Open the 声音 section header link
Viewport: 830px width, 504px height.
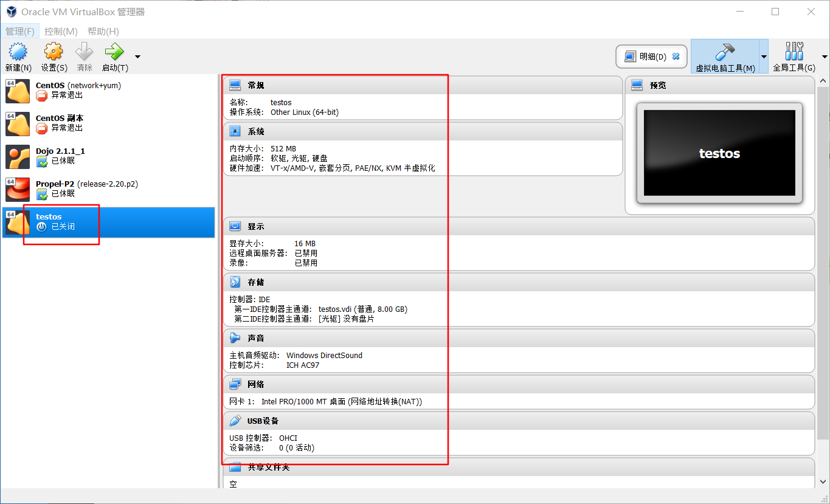point(256,338)
